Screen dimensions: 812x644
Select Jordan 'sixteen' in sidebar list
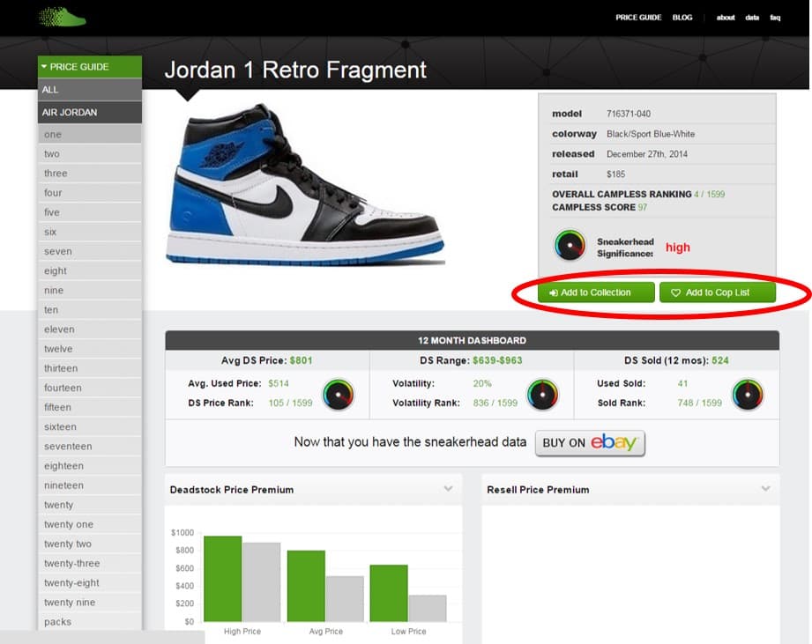pyautogui.click(x=90, y=426)
